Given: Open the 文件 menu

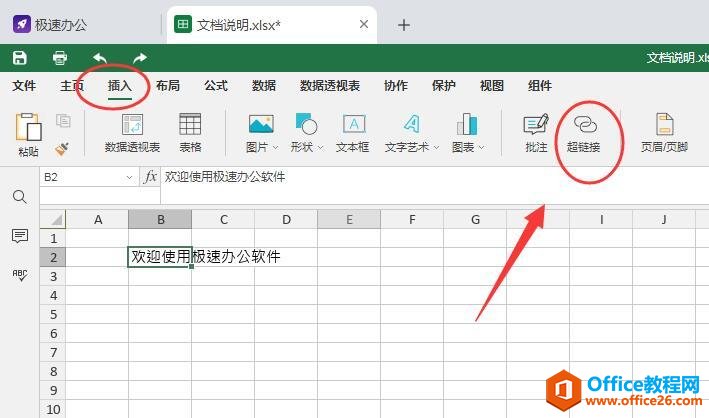Looking at the screenshot, I should coord(24,86).
